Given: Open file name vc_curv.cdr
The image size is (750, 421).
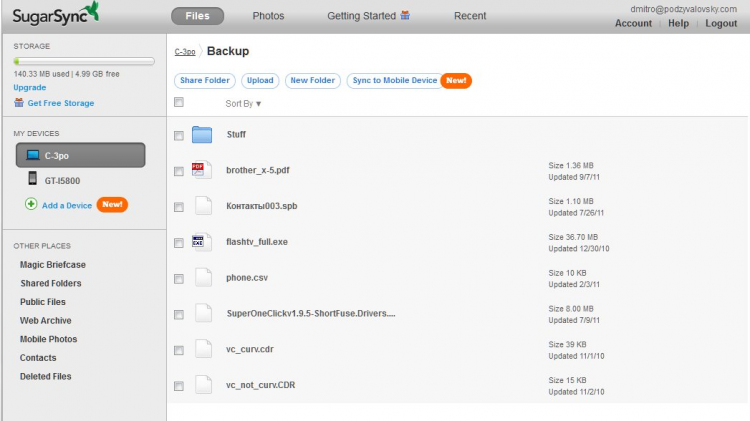Looking at the screenshot, I should pos(250,349).
